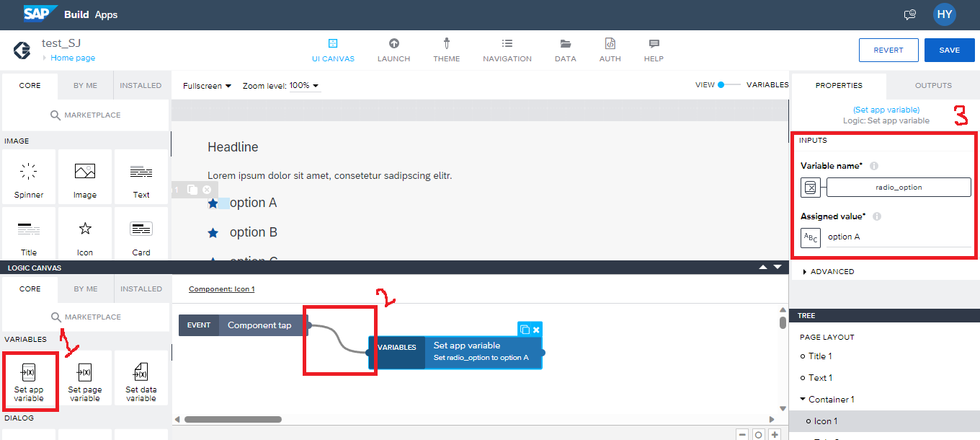Click the radio_option variable name field
980x440 pixels.
point(899,188)
